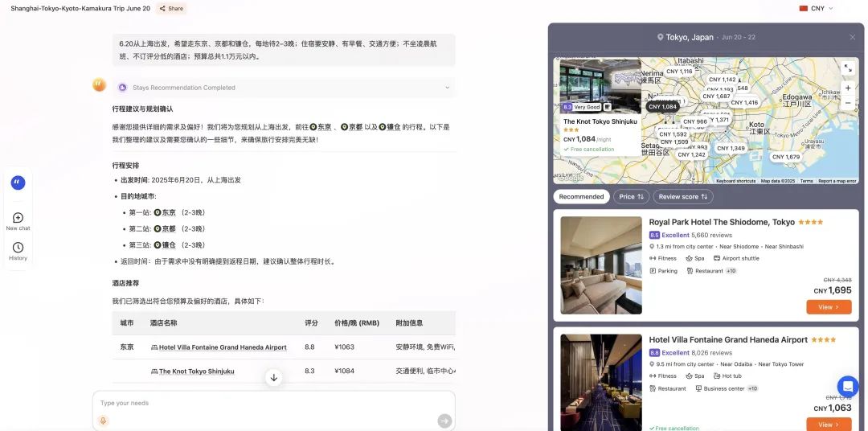Show the +10 more amenities for Villa Fontaine
This screenshot has height=431, width=868.
click(x=753, y=388)
